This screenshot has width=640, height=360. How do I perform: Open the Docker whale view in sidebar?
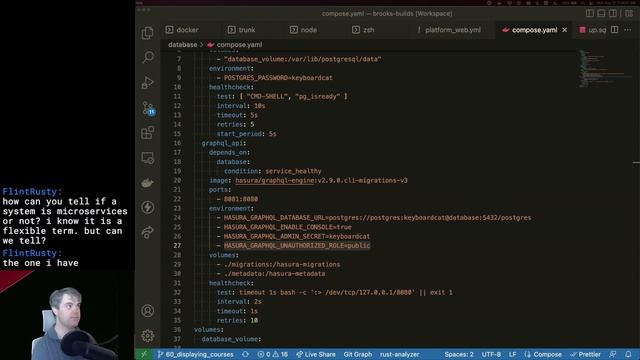click(x=148, y=182)
